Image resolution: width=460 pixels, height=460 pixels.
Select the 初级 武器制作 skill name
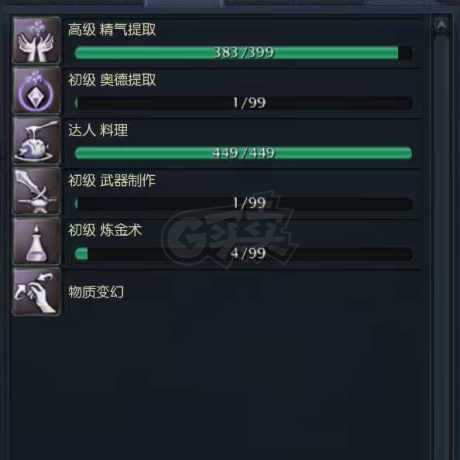tap(112, 180)
